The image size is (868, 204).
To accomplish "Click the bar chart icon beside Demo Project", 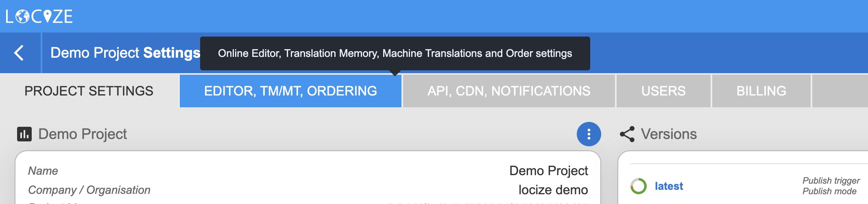I will 24,134.
